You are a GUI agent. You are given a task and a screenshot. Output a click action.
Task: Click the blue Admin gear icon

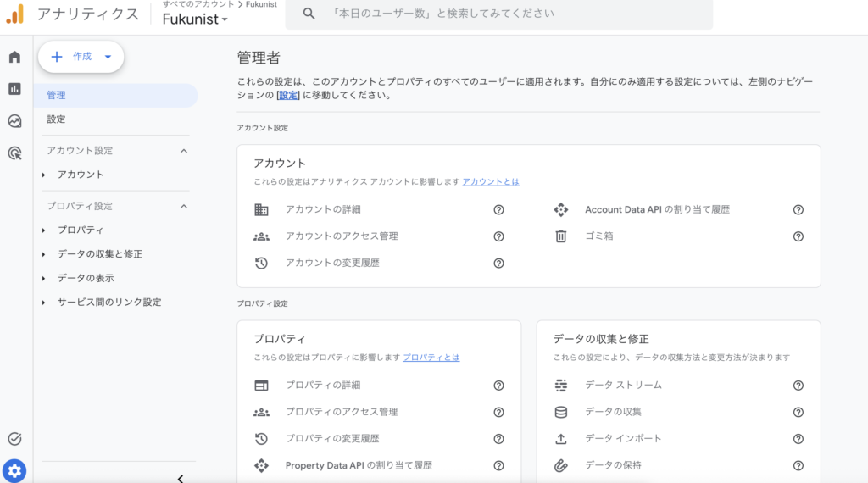coord(14,471)
